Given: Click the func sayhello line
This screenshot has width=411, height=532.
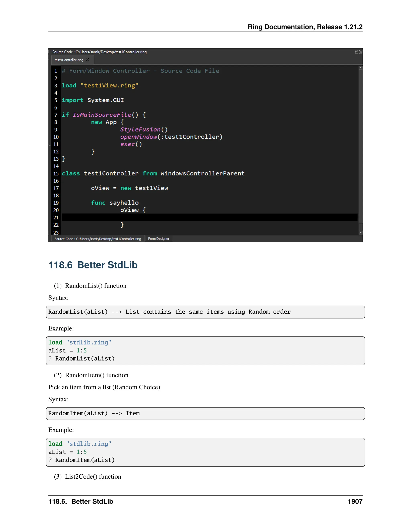Looking at the screenshot, I should (x=115, y=203).
